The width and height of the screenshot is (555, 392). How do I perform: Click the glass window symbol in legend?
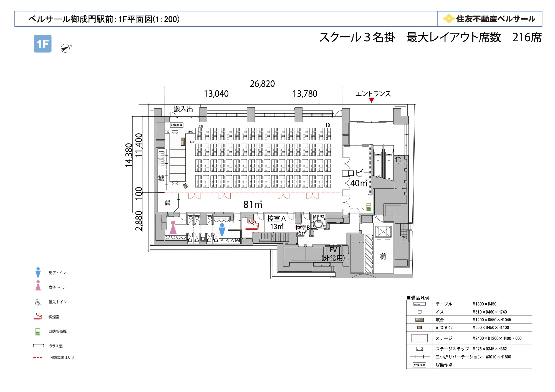(38, 346)
